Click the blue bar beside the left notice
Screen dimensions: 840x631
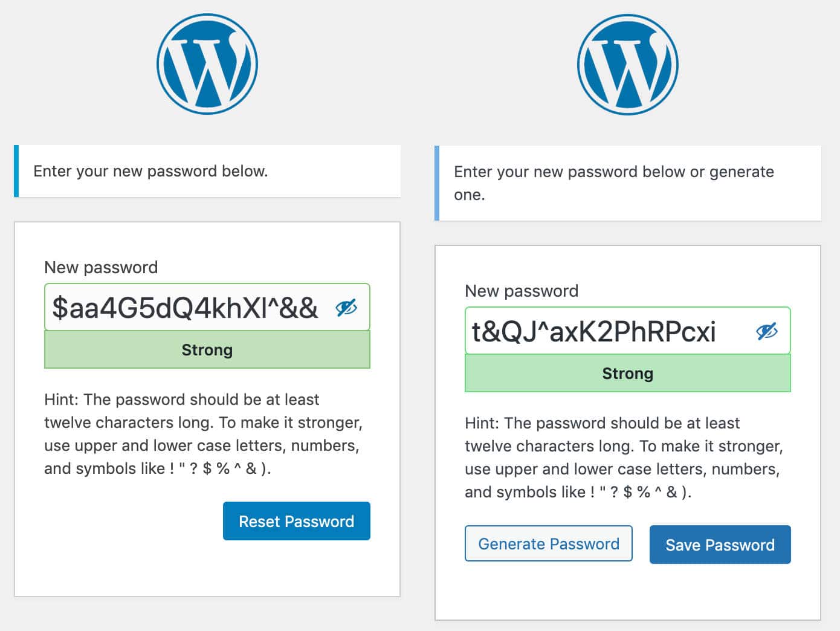click(x=16, y=171)
